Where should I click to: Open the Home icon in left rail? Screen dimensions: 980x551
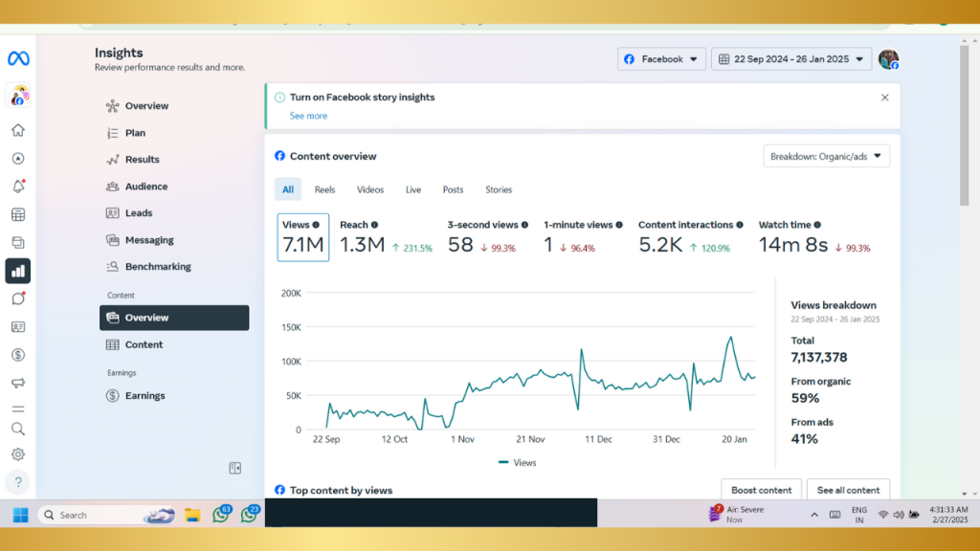coord(18,131)
